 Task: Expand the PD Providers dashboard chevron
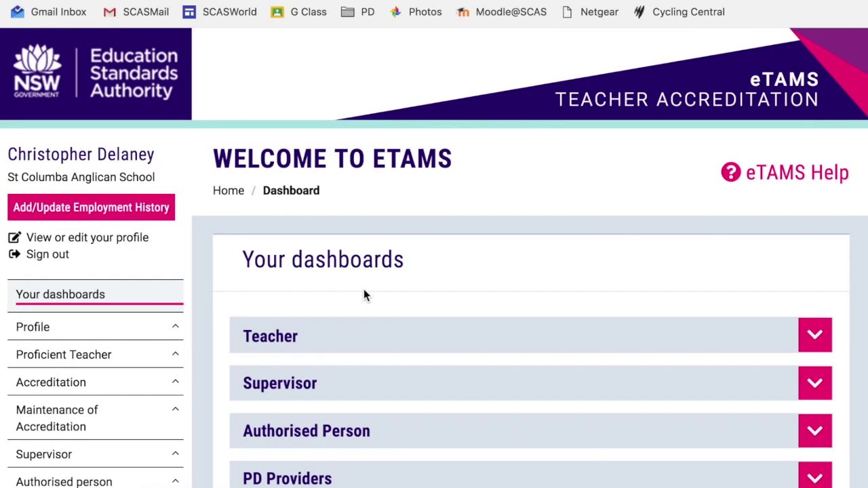coord(815,475)
